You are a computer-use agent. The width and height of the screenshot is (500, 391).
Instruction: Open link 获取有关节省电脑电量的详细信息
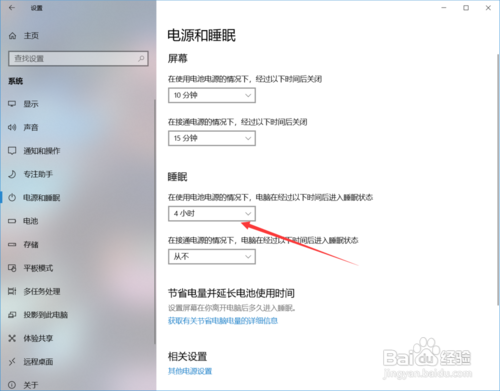click(x=223, y=321)
